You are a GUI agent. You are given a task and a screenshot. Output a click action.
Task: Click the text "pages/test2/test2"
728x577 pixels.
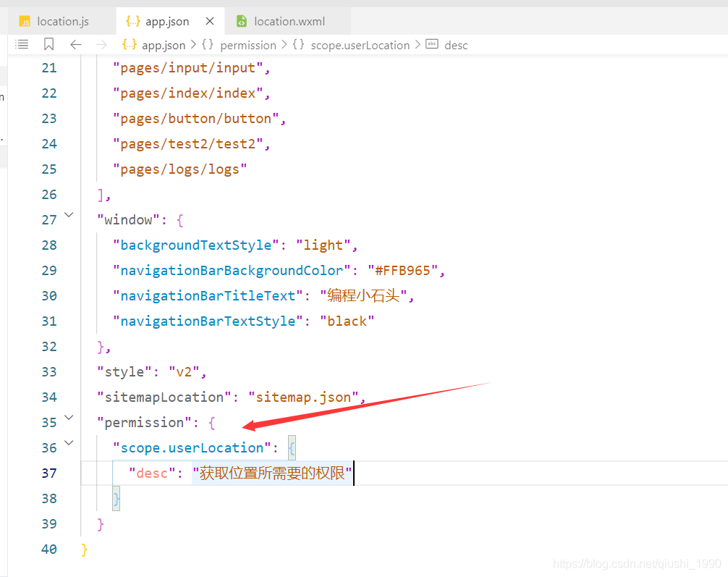click(188, 144)
